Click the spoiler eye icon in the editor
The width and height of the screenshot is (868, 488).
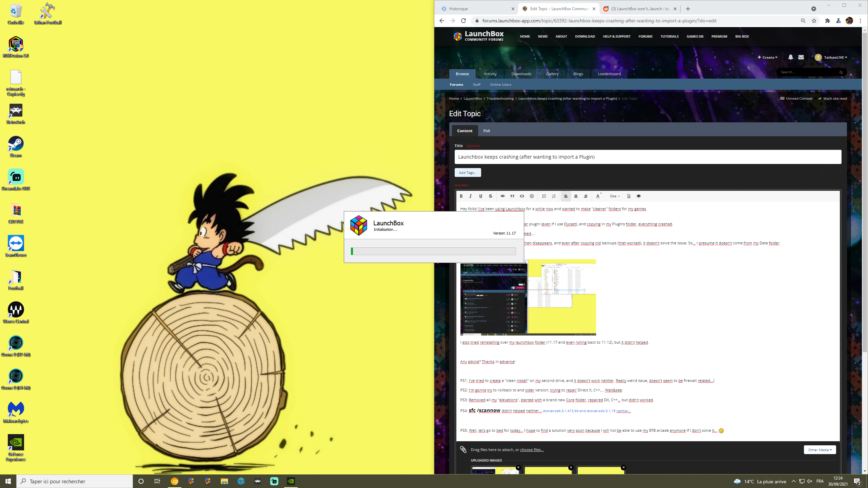coord(638,196)
